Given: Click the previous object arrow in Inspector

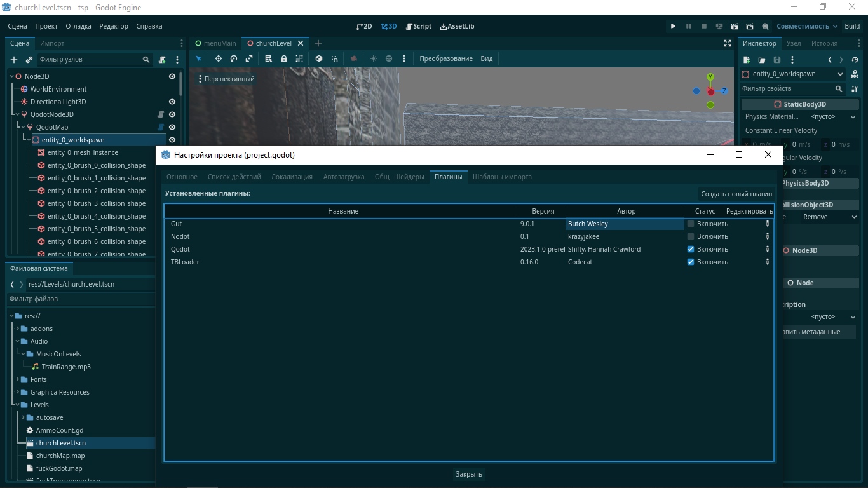Looking at the screenshot, I should 830,59.
